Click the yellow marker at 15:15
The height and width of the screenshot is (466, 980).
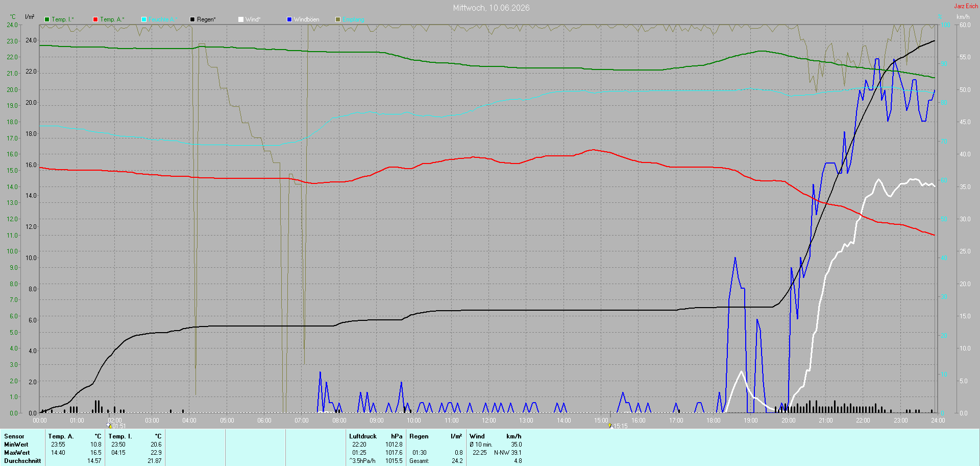click(609, 426)
